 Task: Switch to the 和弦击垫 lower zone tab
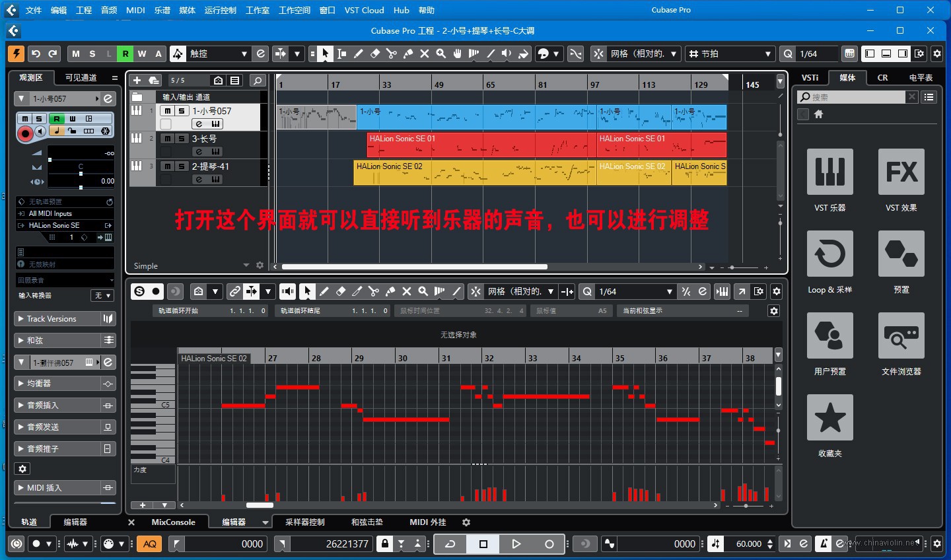point(367,522)
